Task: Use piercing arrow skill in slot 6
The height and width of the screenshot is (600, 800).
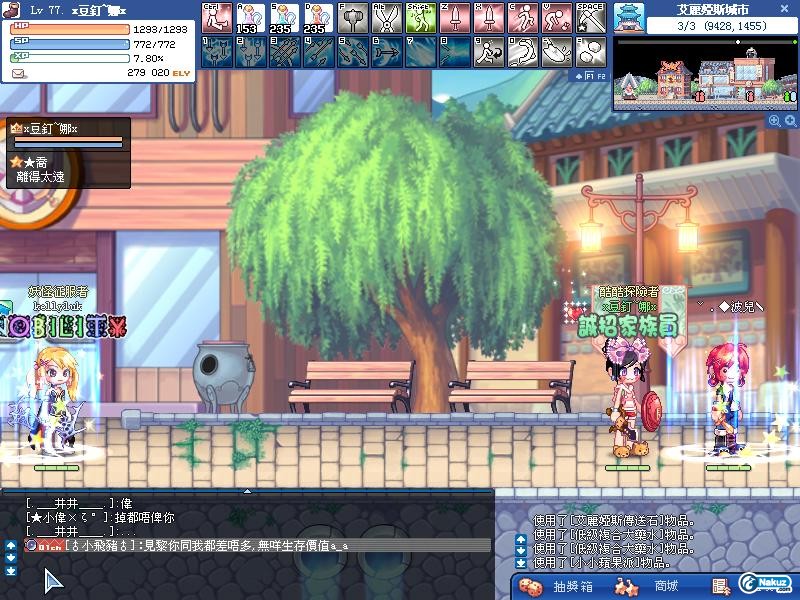Action: coord(387,52)
